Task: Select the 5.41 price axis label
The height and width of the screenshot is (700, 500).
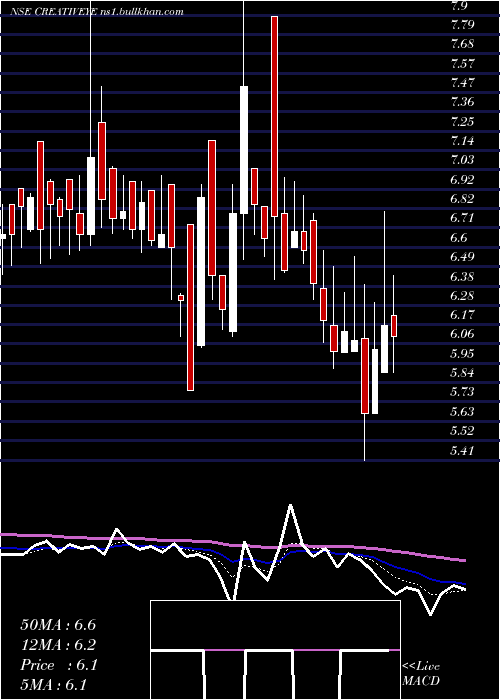Action: pos(462,450)
